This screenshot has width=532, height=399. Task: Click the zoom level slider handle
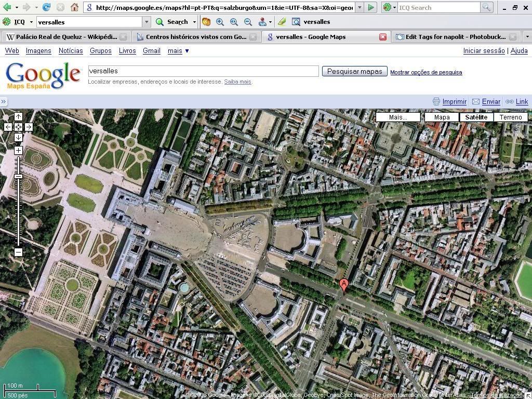(x=18, y=177)
